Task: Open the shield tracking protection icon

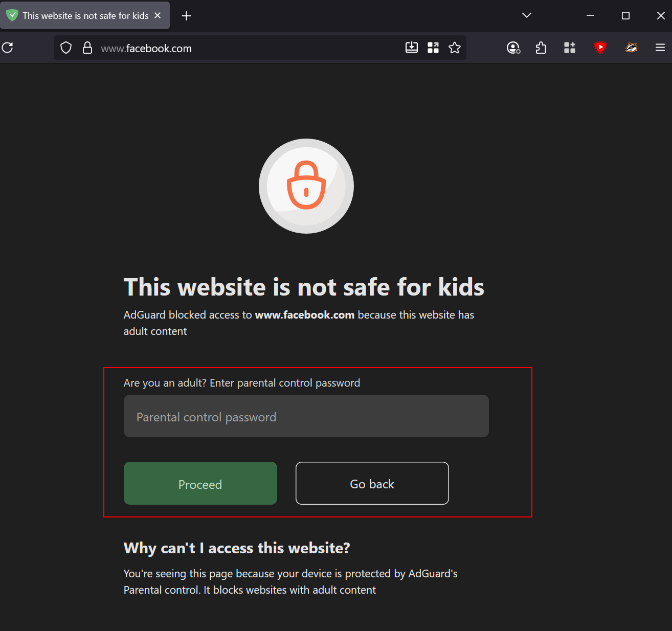Action: pyautogui.click(x=65, y=47)
